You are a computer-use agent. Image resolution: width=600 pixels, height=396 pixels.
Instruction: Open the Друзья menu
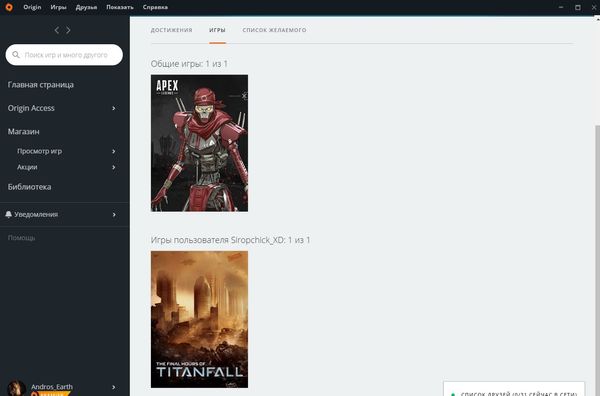tap(86, 7)
